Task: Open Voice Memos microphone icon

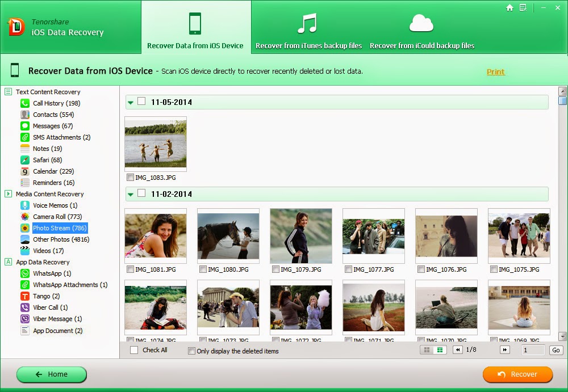Action: point(25,205)
